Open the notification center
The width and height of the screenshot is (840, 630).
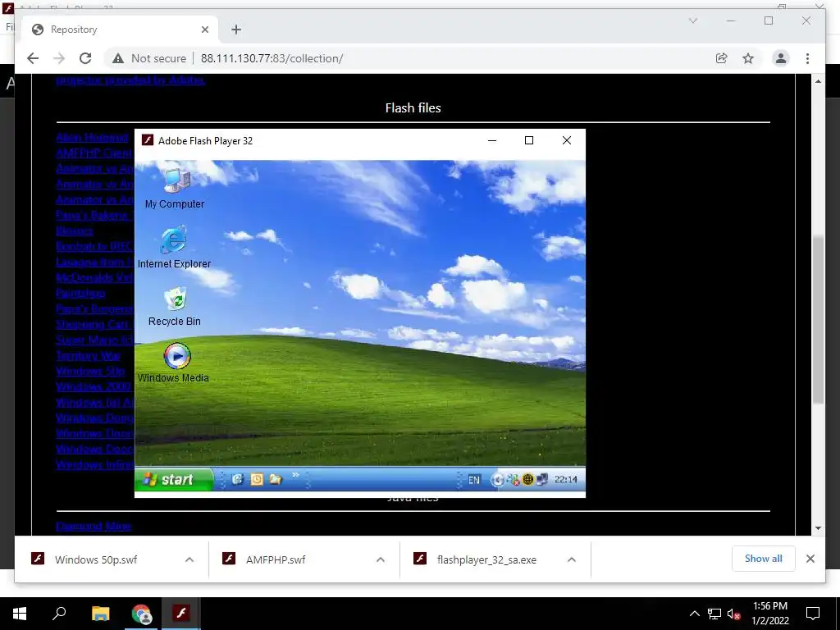pyautogui.click(x=813, y=614)
